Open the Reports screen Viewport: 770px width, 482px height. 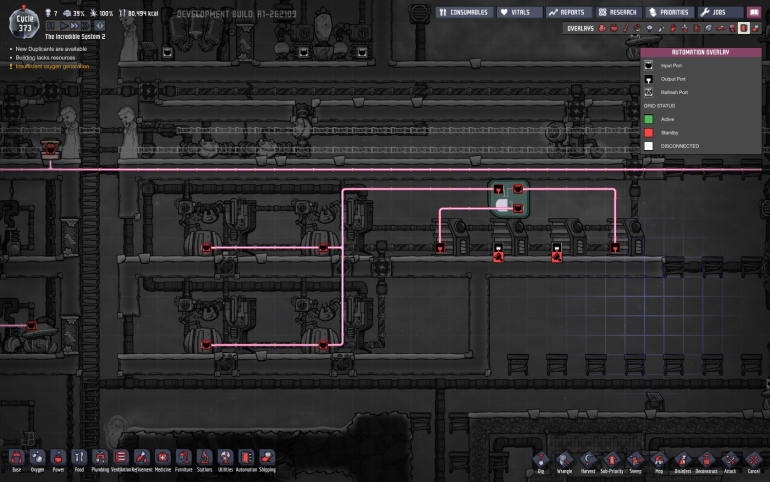point(568,12)
